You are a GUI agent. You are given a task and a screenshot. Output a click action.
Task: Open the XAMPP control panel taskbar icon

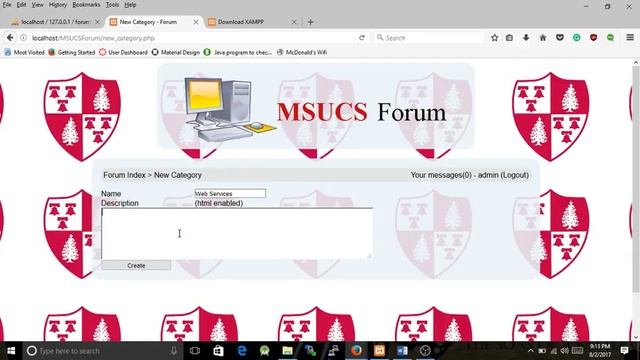tap(379, 351)
